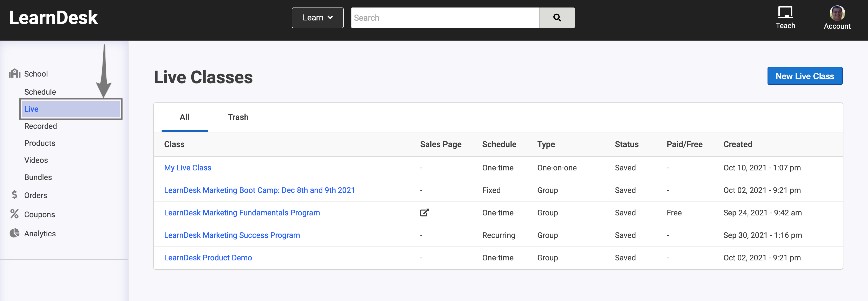
Task: Click the Live Classes page heading
Action: point(203,77)
